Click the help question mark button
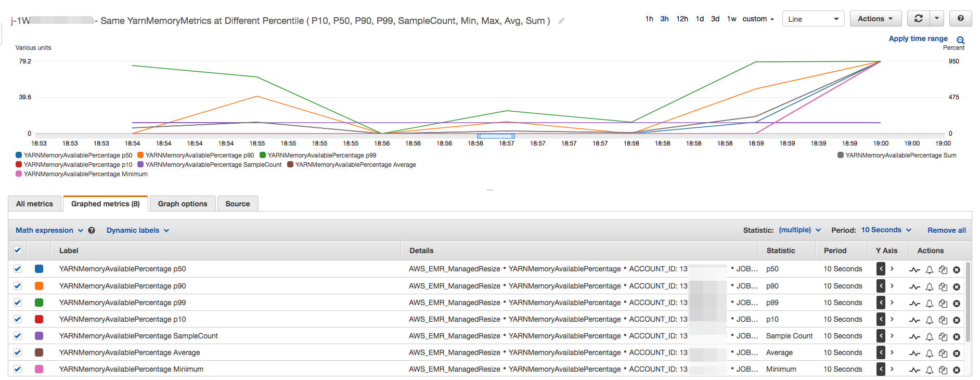The width and height of the screenshot is (980, 380). point(960,19)
